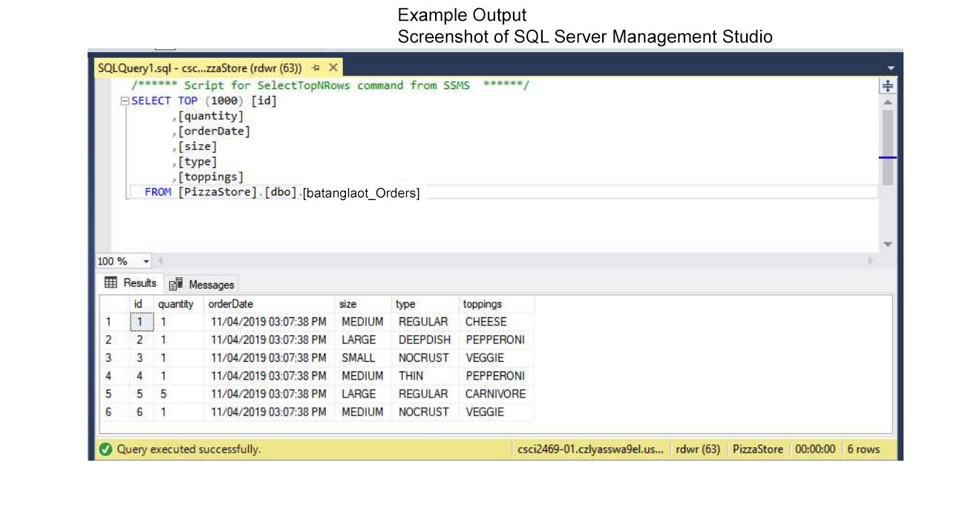Close the SQLQuery1.sql query tab
Image resolution: width=980 pixels, height=506 pixels.
[333, 68]
